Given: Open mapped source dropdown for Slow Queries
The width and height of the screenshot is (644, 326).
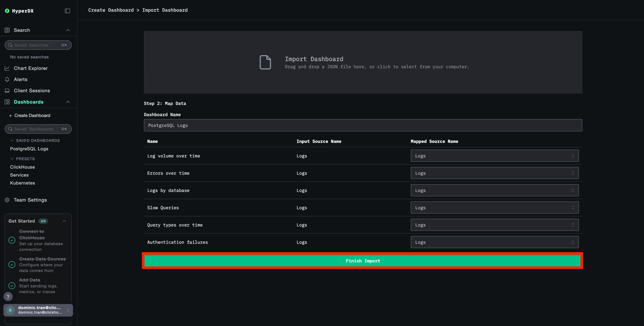Looking at the screenshot, I should pos(495,208).
